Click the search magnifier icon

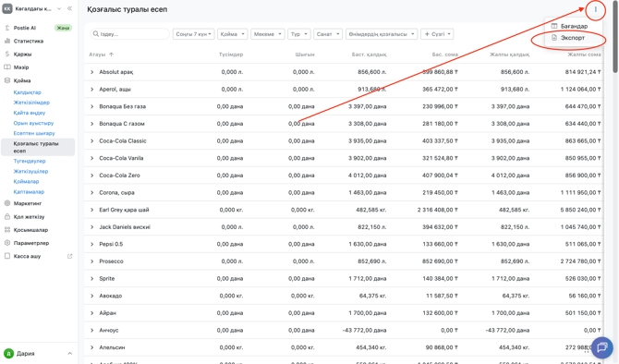pyautogui.click(x=95, y=34)
